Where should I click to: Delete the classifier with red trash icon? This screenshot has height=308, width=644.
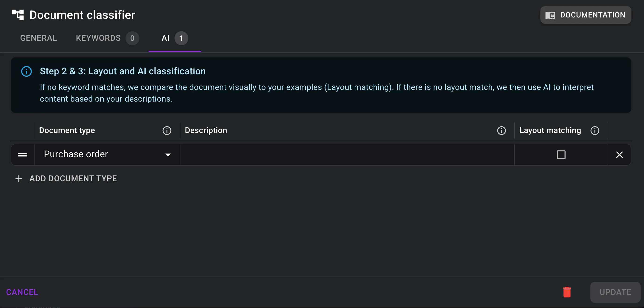(567, 292)
